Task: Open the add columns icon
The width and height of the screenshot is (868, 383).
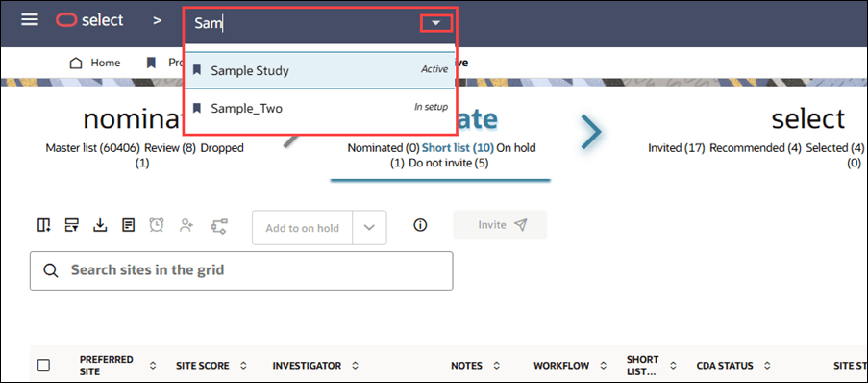Action: coord(43,225)
